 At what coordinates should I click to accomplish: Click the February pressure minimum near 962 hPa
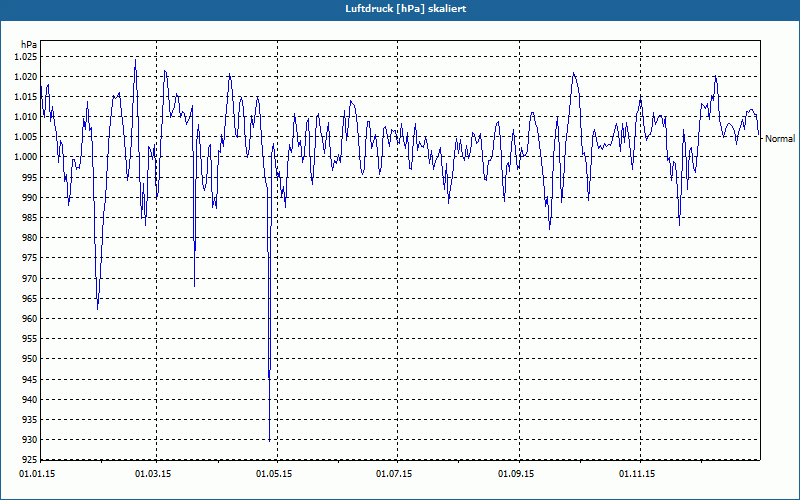point(97,307)
